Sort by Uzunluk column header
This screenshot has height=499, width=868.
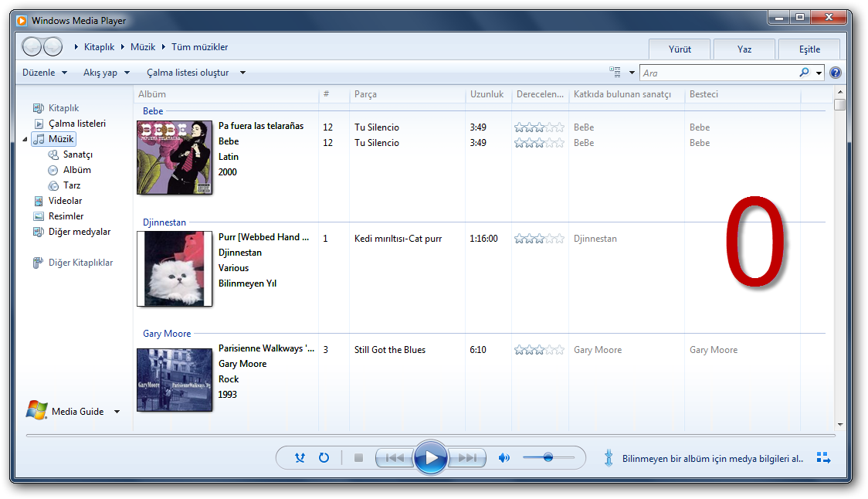(488, 94)
